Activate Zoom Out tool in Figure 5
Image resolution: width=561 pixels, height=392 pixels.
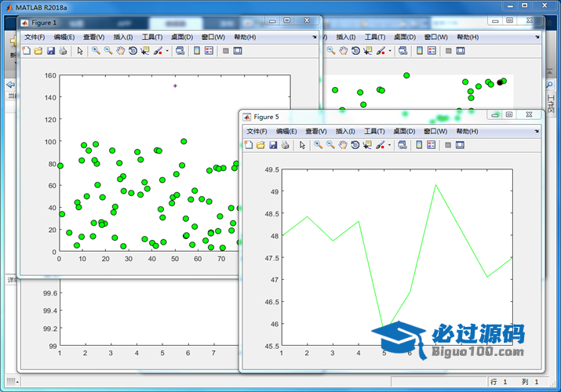coord(330,145)
